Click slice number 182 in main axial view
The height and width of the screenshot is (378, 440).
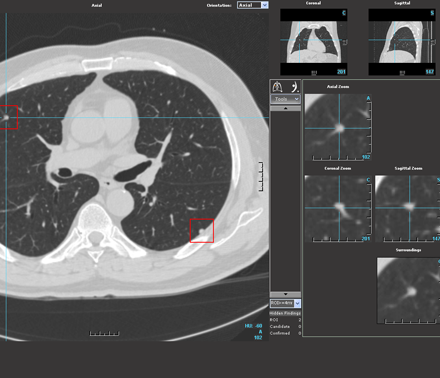coord(258,338)
